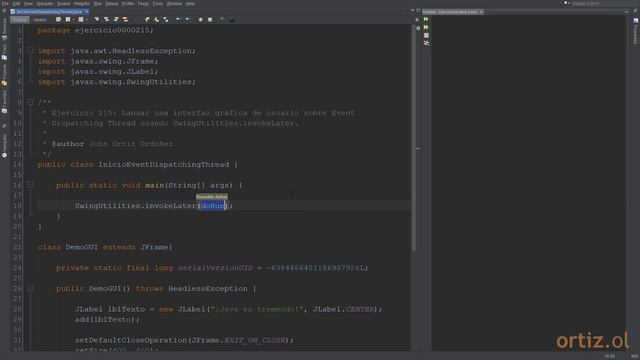
Task: Close the Output tab
Action: [481, 12]
